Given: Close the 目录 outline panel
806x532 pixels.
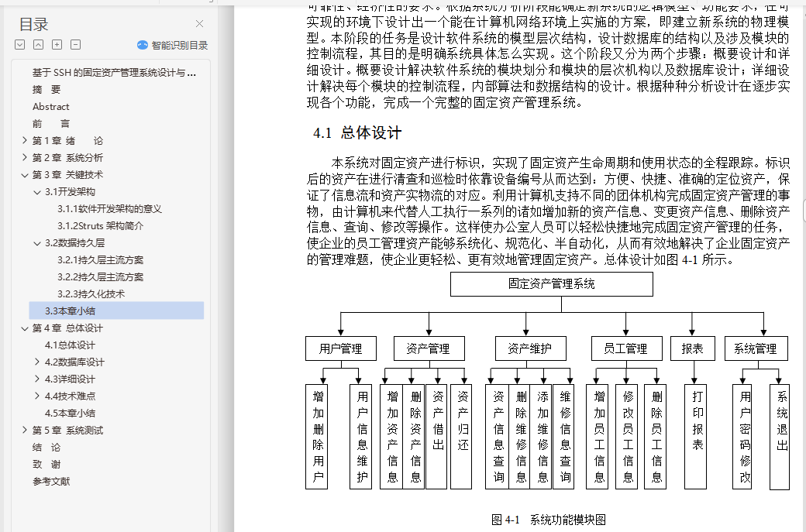Looking at the screenshot, I should pos(199,24).
